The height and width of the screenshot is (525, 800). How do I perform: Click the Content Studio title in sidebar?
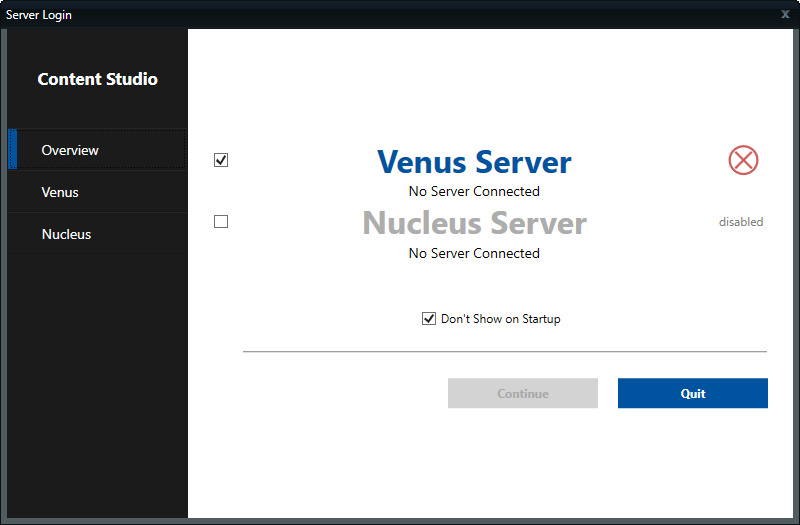97,79
